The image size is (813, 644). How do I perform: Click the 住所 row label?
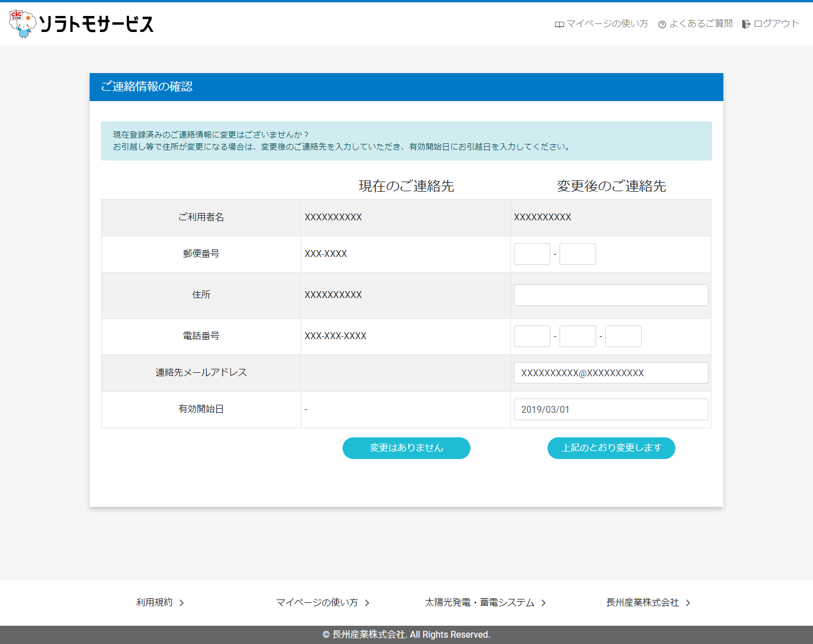pyautogui.click(x=201, y=295)
